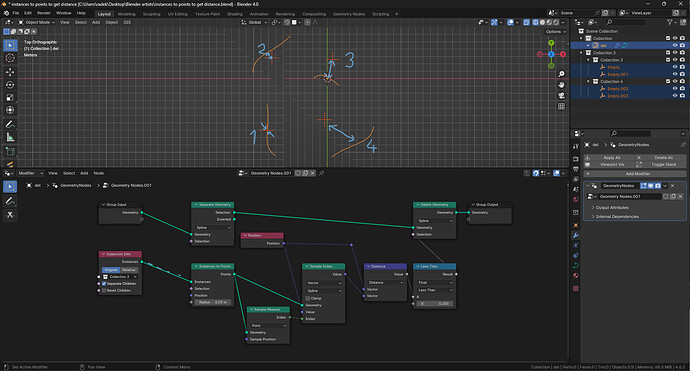Open the Object Mode dropdown
Image resolution: width=690 pixels, height=371 pixels.
[x=36, y=22]
